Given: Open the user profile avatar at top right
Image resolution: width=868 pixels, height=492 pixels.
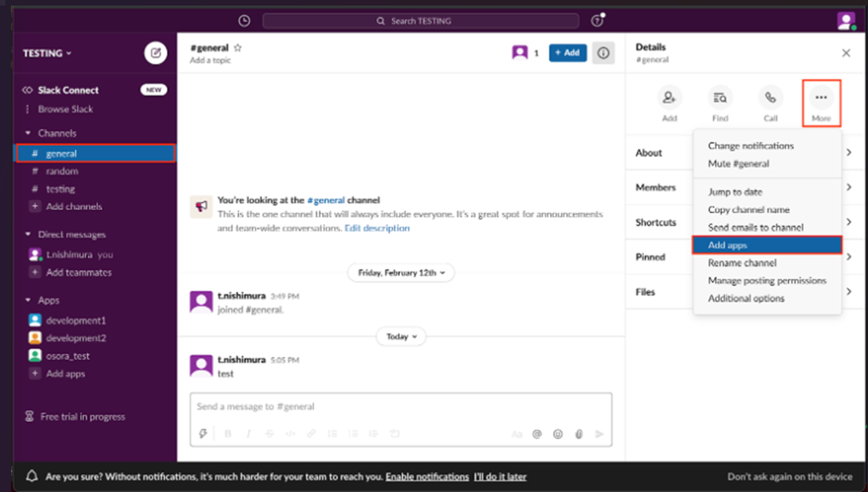Looking at the screenshot, I should click(x=846, y=21).
